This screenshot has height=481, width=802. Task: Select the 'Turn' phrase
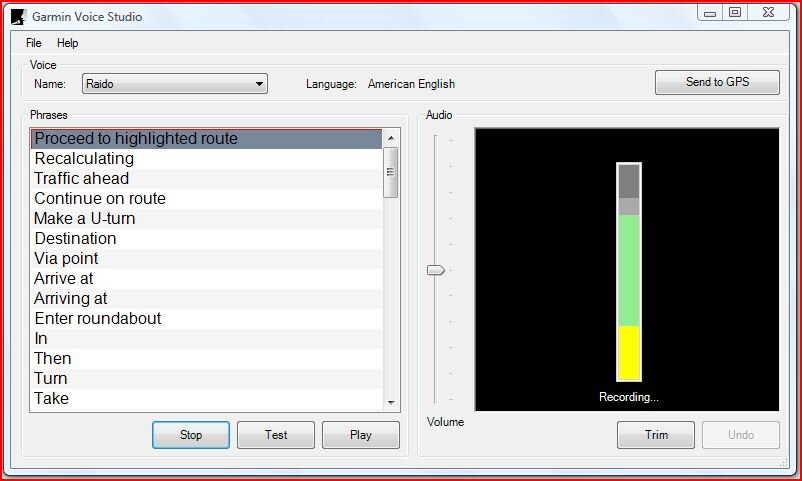coord(206,378)
